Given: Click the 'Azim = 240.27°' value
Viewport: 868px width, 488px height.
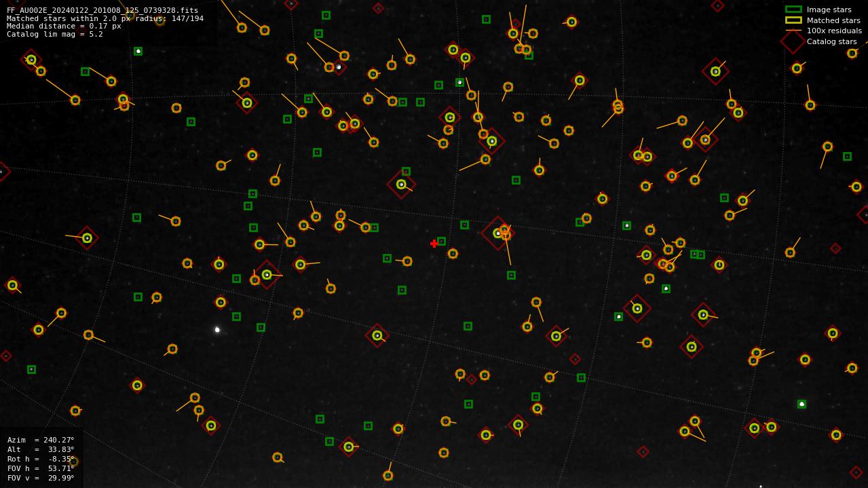Looking at the screenshot, I should (x=41, y=440).
